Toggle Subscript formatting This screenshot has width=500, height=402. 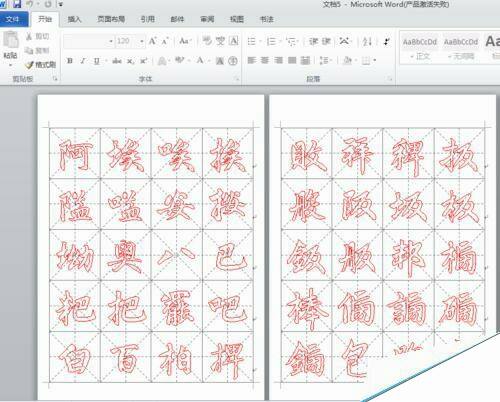[130, 61]
